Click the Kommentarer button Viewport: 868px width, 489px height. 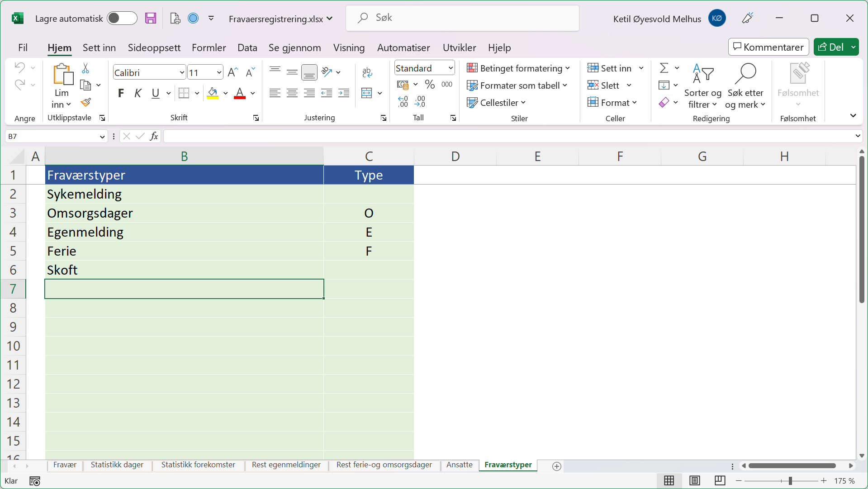768,47
